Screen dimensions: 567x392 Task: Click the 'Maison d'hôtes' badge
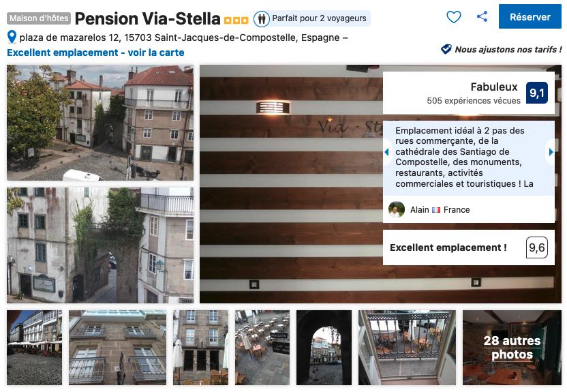(39, 18)
